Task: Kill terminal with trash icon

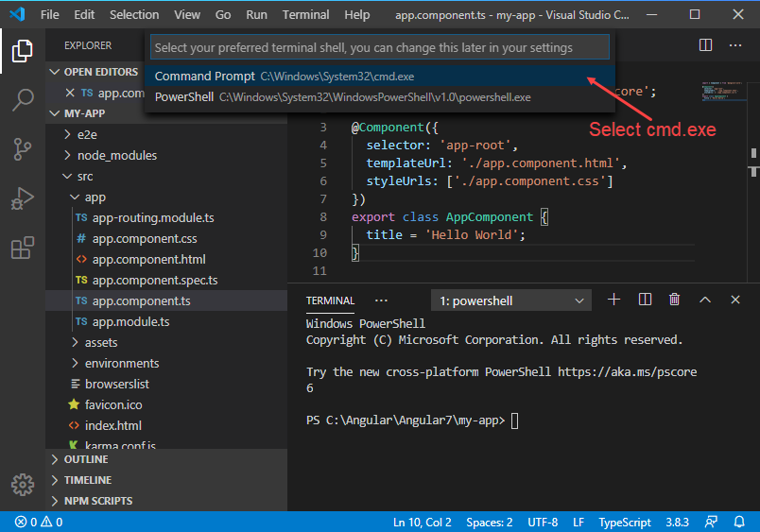Action: (674, 300)
